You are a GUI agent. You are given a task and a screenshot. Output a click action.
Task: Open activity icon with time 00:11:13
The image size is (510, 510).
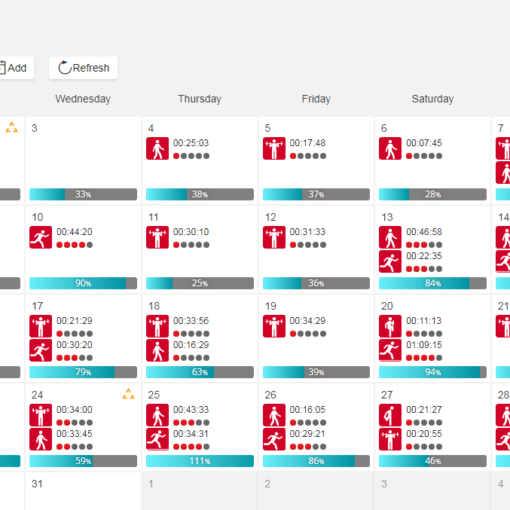(390, 326)
